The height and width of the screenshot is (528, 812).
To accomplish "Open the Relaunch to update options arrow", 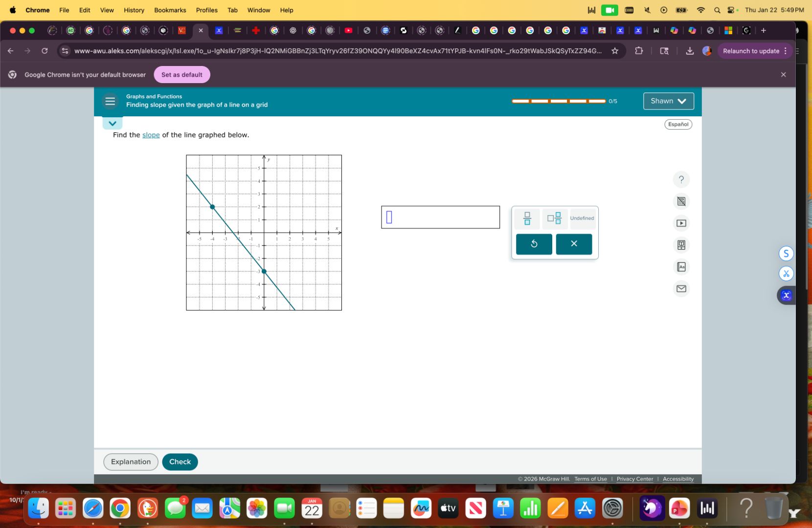I will click(786, 50).
